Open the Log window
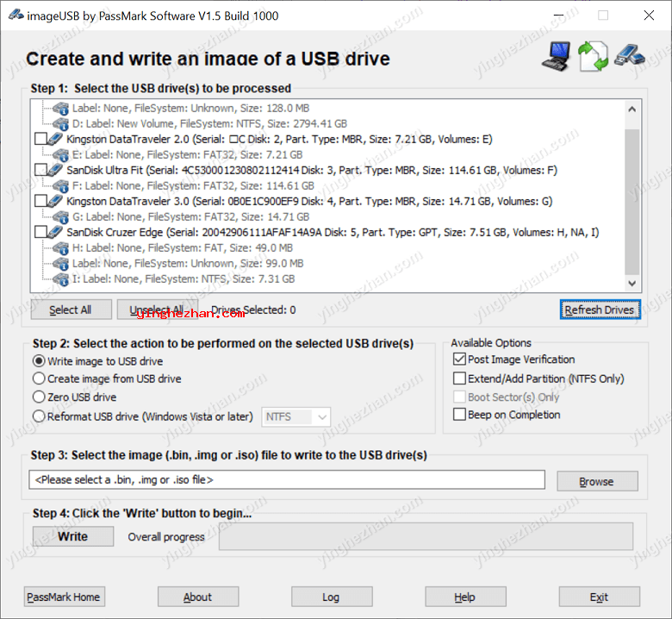 (332, 597)
